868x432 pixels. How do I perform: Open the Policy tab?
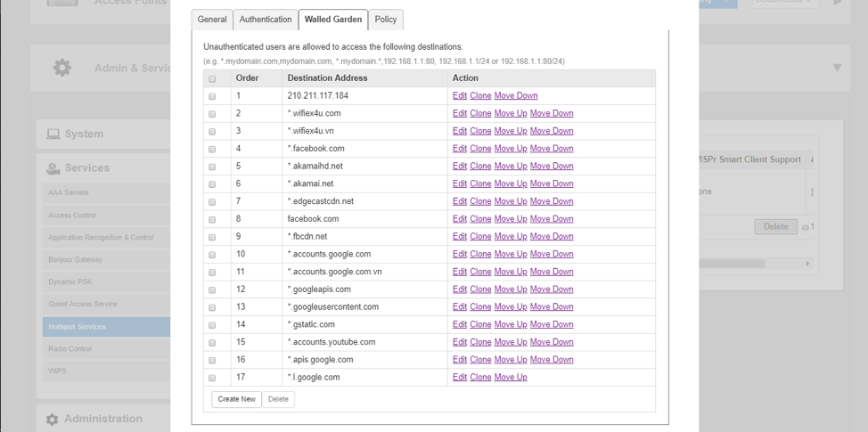click(x=385, y=20)
